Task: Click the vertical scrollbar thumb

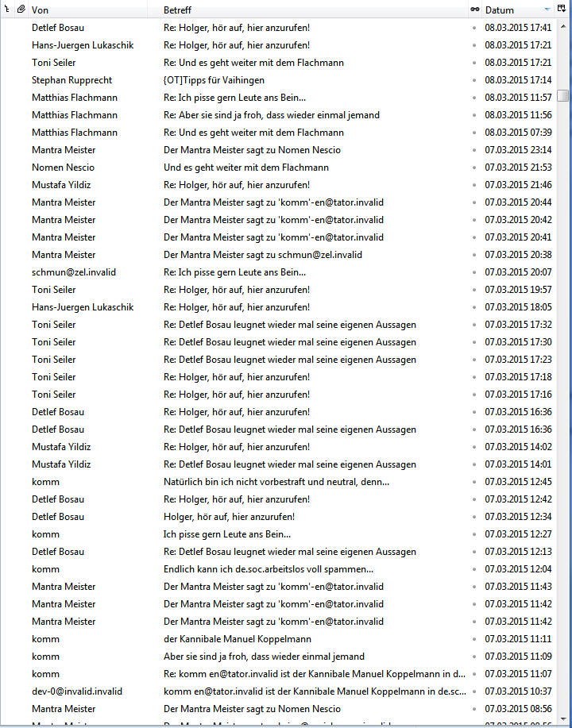Action: click(563, 95)
